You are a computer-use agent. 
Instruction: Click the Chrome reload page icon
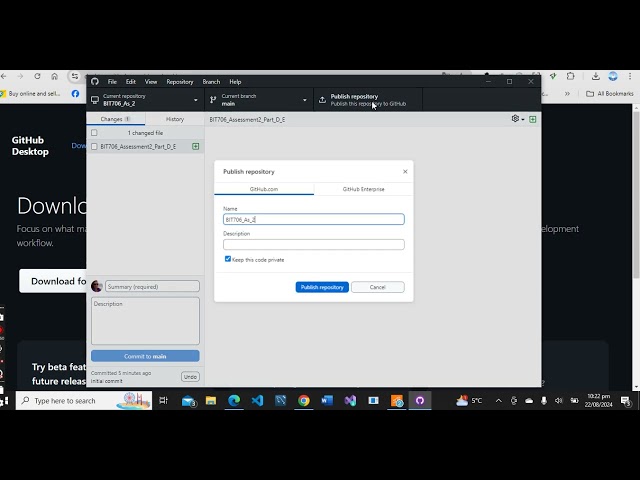point(37,76)
